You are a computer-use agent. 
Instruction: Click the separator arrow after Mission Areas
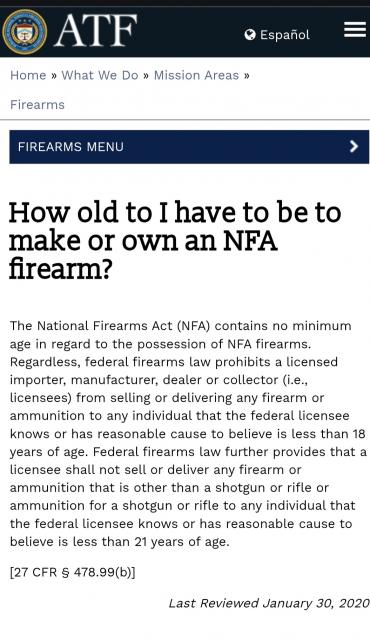(x=246, y=76)
